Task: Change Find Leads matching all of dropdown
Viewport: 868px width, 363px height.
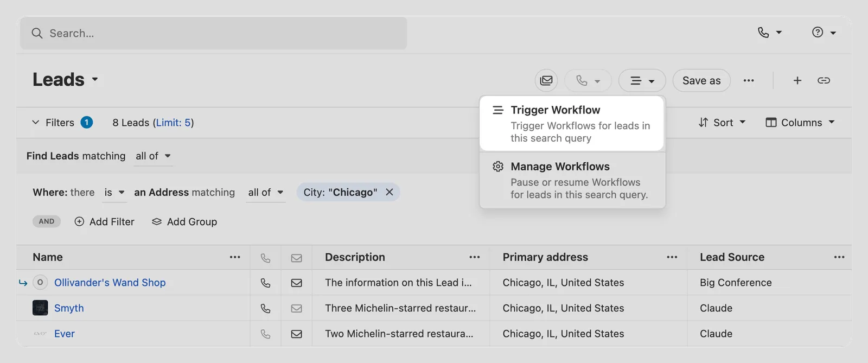Action: click(x=153, y=156)
